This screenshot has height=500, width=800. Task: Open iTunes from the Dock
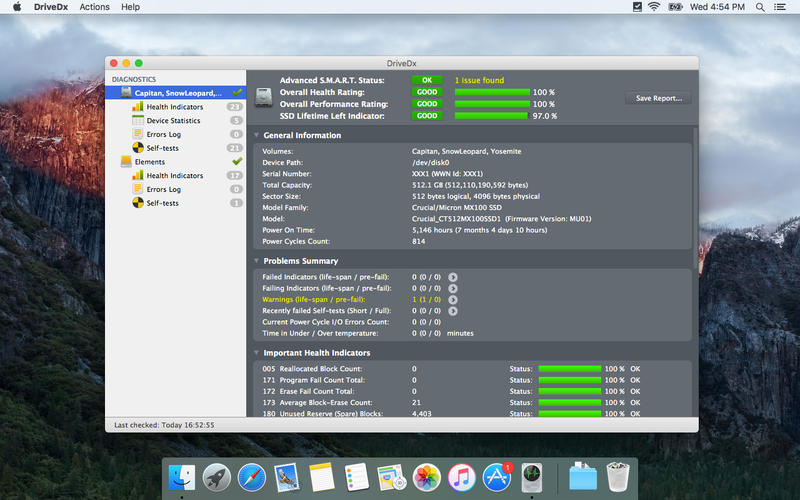(462, 478)
